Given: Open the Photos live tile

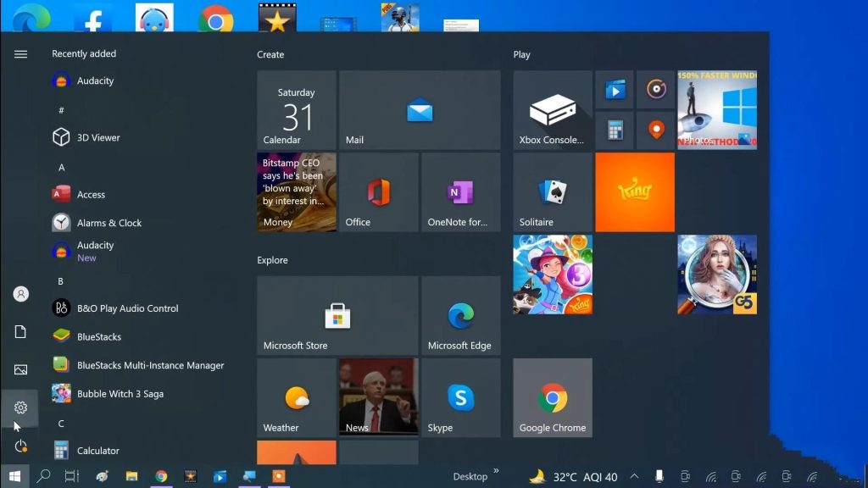Looking at the screenshot, I should (x=717, y=109).
